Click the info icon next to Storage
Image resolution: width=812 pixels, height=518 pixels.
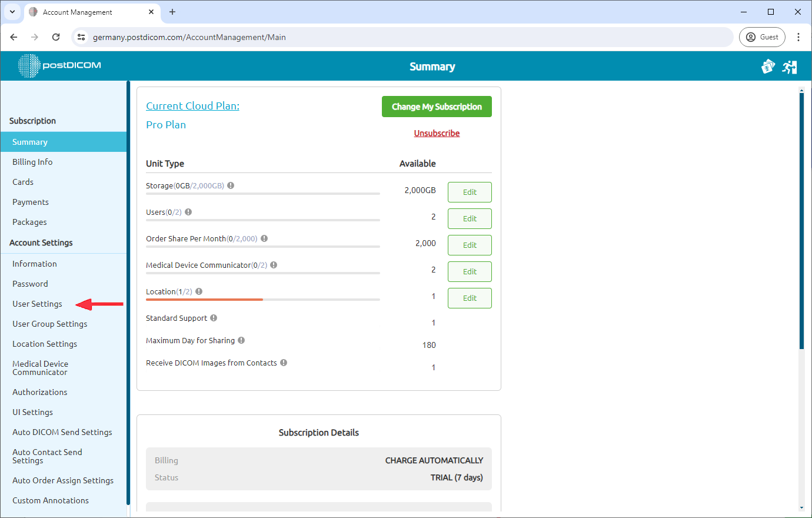[231, 185]
